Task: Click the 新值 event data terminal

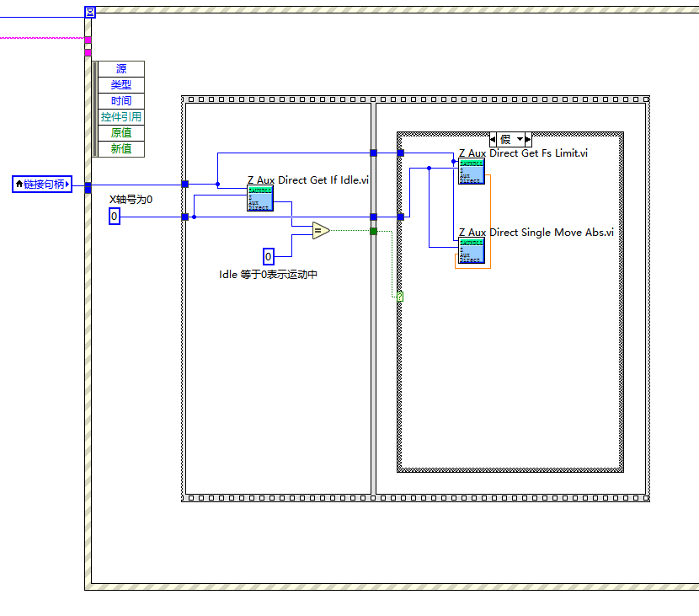Action: (x=120, y=148)
